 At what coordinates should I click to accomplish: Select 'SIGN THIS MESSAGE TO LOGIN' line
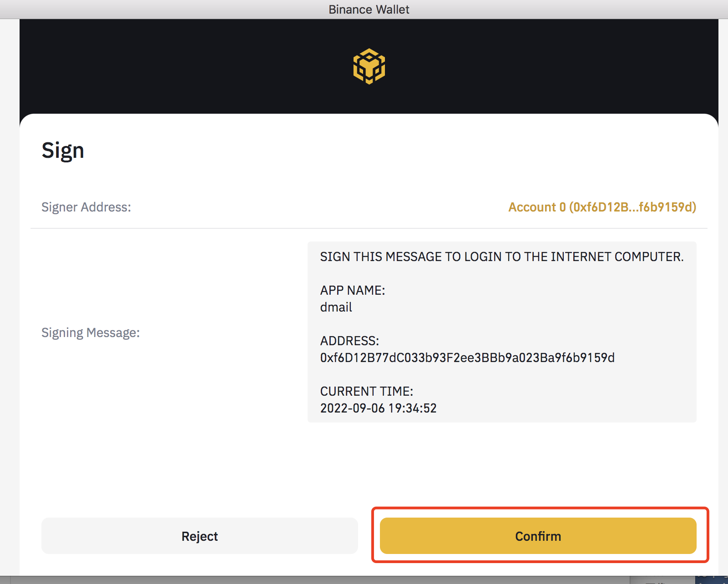[x=502, y=257]
